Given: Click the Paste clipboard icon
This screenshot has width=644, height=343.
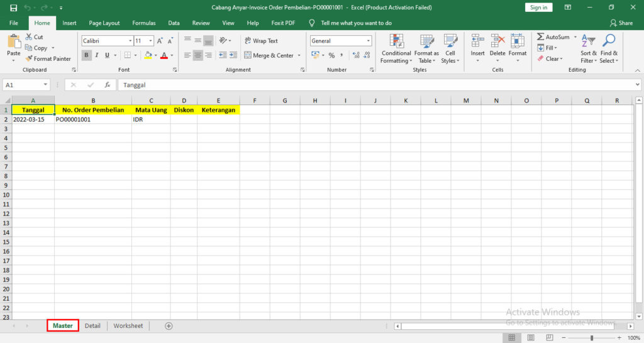Looking at the screenshot, I should 14,42.
